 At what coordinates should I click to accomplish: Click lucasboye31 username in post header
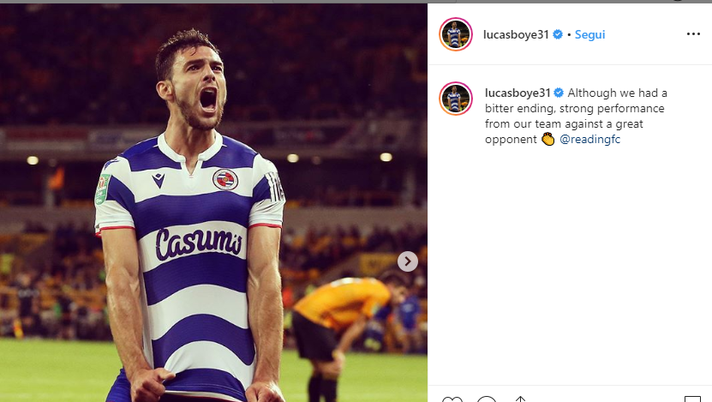[x=516, y=34]
